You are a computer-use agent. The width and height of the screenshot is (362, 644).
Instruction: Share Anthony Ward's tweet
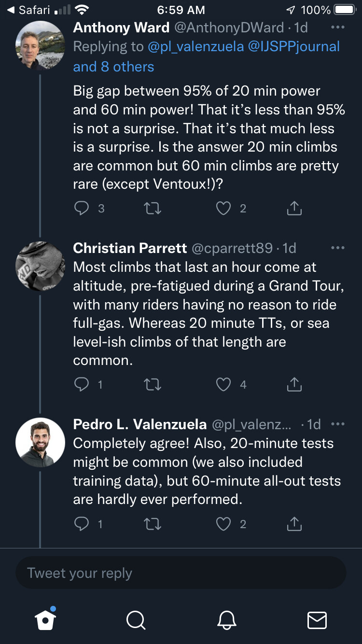294,208
